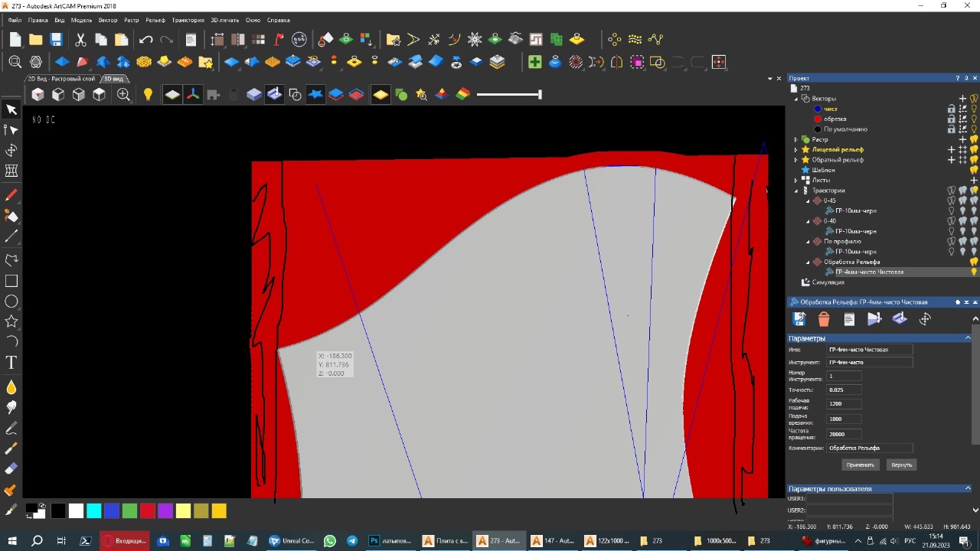Image resolution: width=980 pixels, height=551 pixels.
Task: Click the Zoom window icon in second toolbar
Action: point(15,62)
